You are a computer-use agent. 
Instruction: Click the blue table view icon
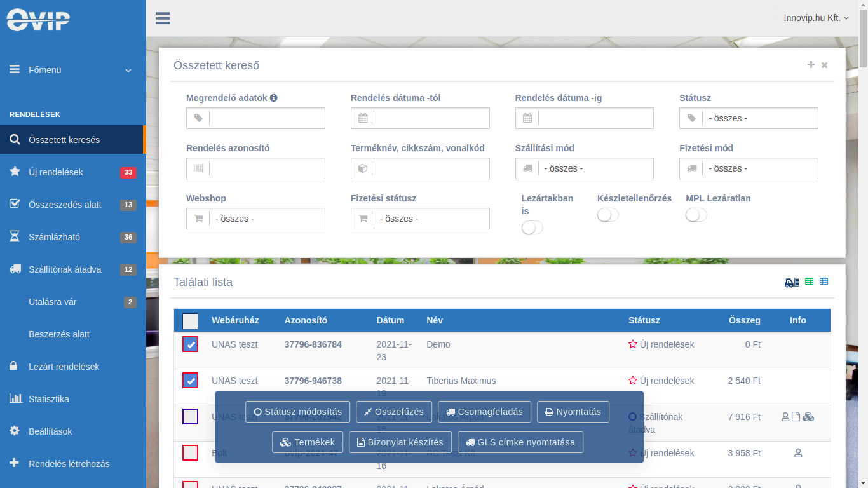pyautogui.click(x=824, y=281)
